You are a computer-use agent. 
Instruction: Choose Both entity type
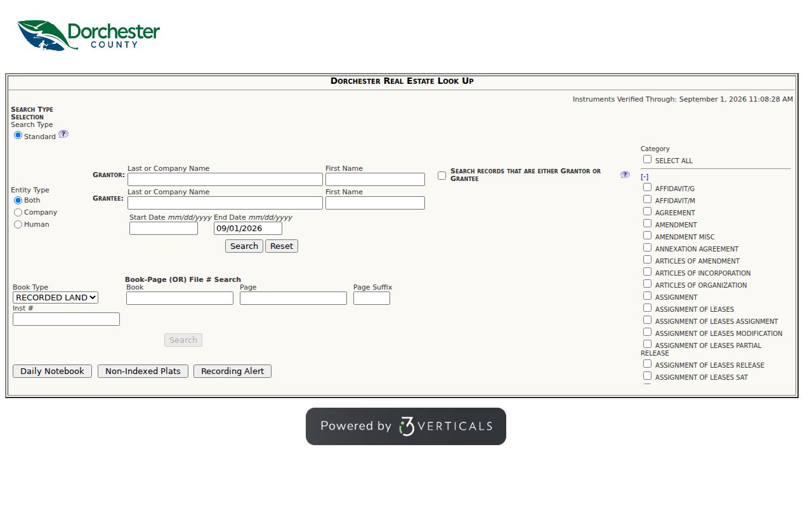18,200
